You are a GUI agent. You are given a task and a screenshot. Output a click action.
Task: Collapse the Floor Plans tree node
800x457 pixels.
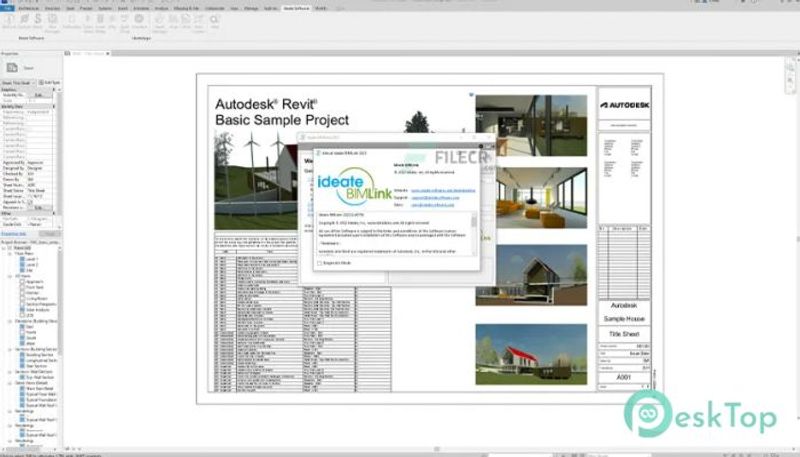click(10, 253)
